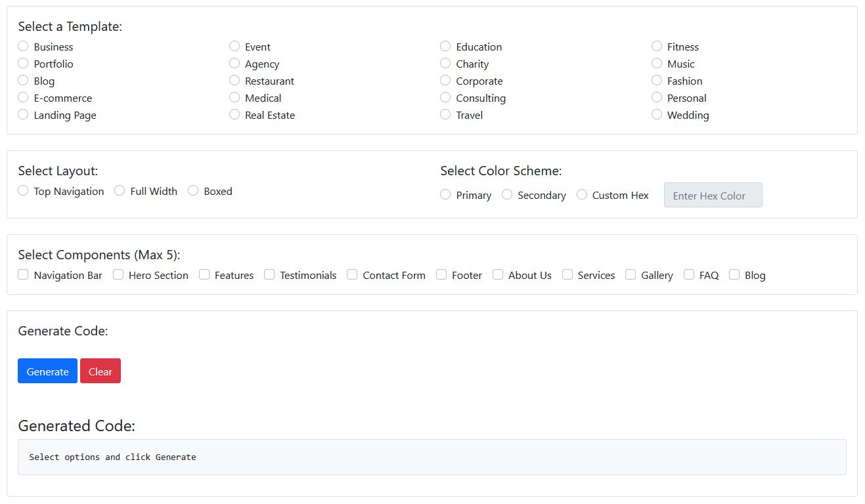Enable the Hero Section checkbox
The image size is (865, 504).
[118, 274]
